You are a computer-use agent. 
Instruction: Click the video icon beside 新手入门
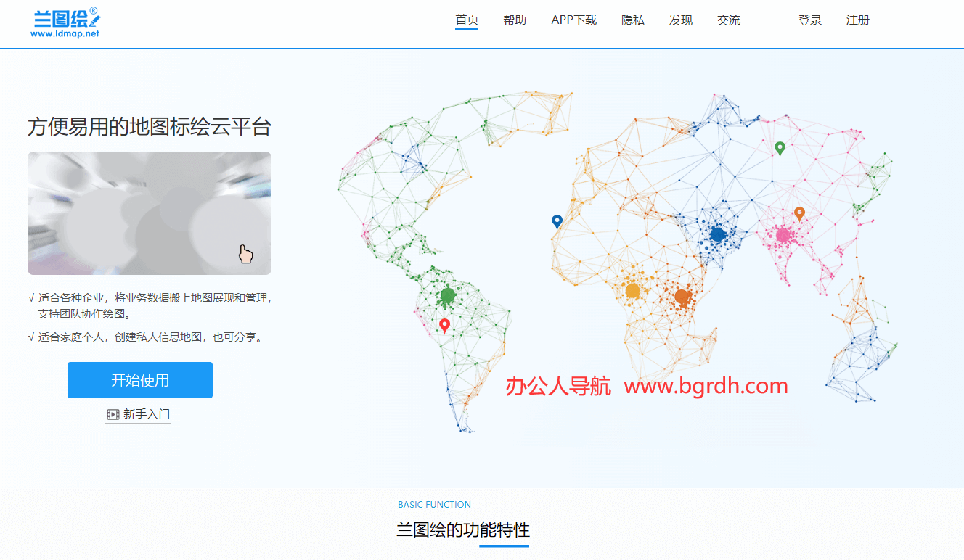pyautogui.click(x=113, y=414)
